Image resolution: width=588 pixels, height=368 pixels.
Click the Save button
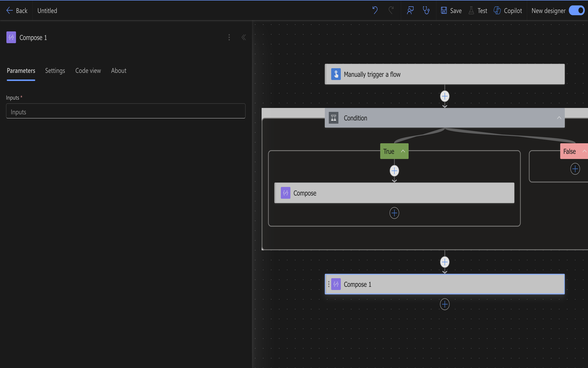coord(451,11)
